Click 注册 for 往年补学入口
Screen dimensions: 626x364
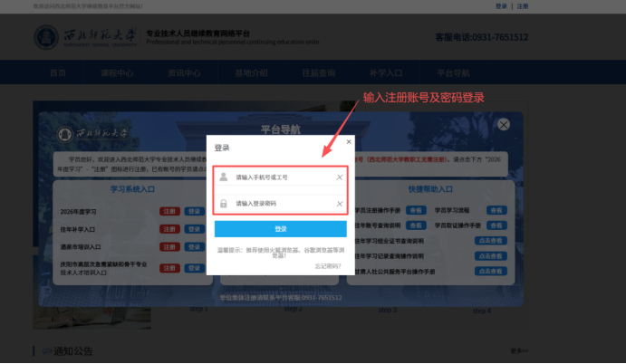tap(169, 229)
